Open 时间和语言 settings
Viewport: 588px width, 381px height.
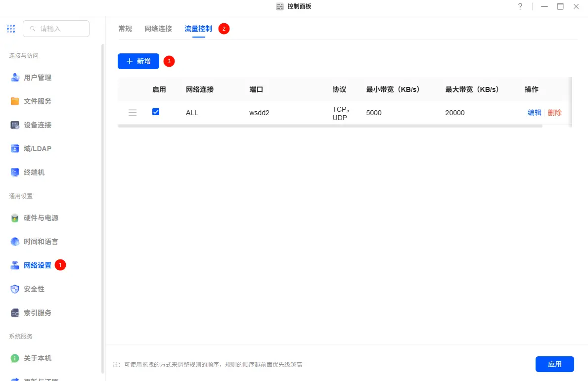[41, 242]
